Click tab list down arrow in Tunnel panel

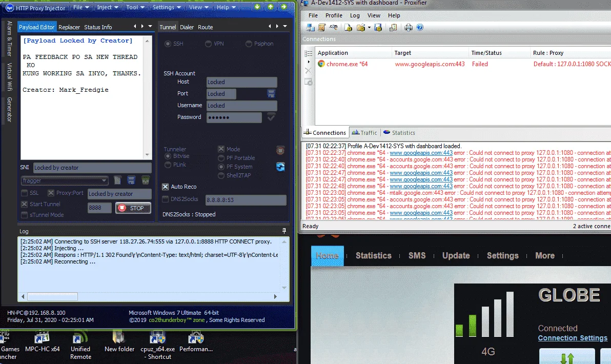coord(285,26)
